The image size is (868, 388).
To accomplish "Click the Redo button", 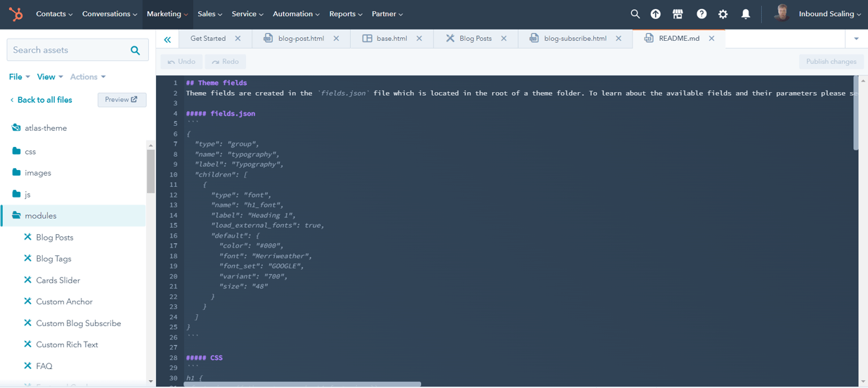I will point(225,62).
